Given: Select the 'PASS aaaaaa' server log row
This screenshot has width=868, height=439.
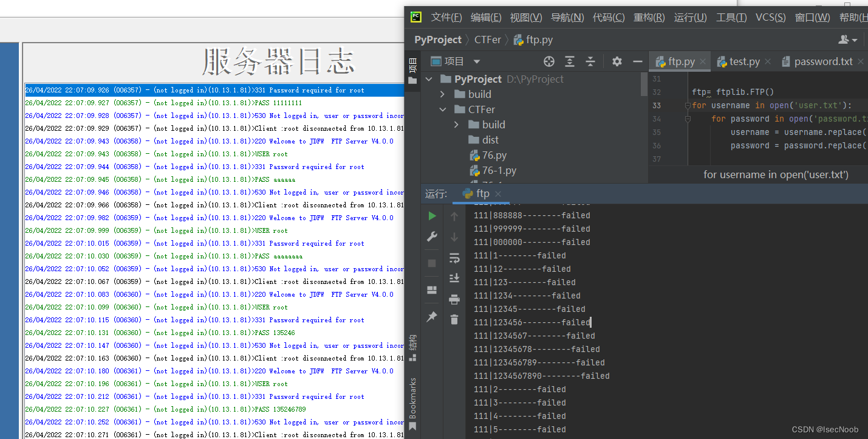Looking at the screenshot, I should click(x=214, y=179).
